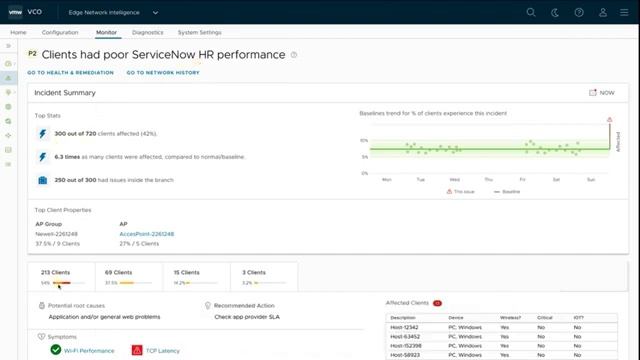Open the search icon in top bar
640x360 pixels.
(x=531, y=12)
